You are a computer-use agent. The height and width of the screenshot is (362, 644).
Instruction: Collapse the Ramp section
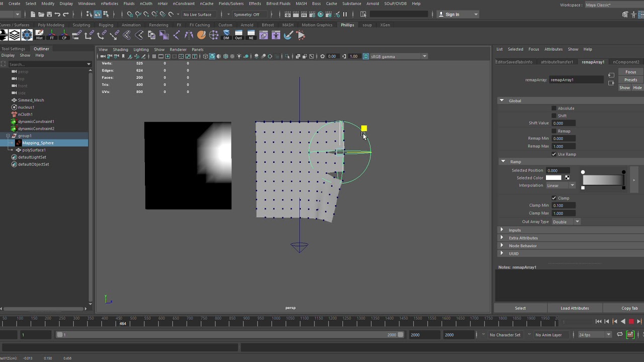503,161
